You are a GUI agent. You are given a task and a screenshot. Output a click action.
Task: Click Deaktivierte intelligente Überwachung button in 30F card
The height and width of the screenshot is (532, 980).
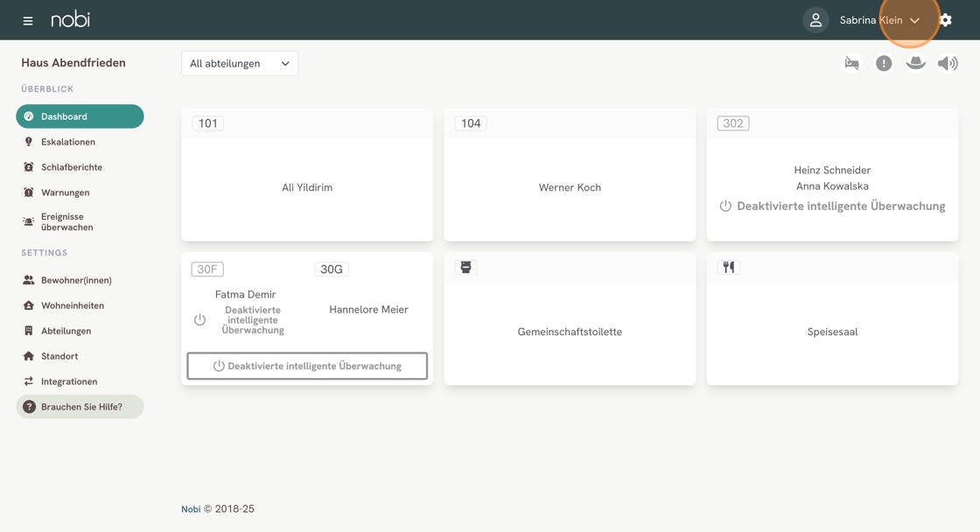coord(307,366)
